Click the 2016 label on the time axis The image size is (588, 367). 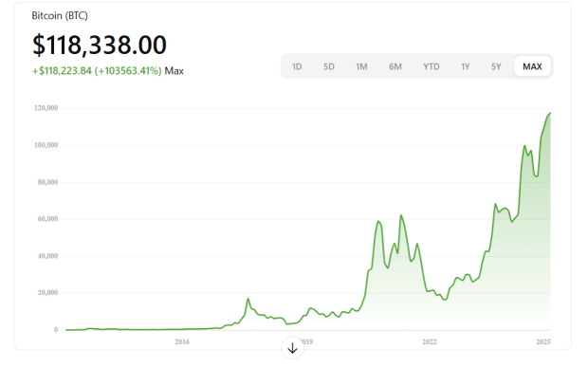click(x=182, y=341)
